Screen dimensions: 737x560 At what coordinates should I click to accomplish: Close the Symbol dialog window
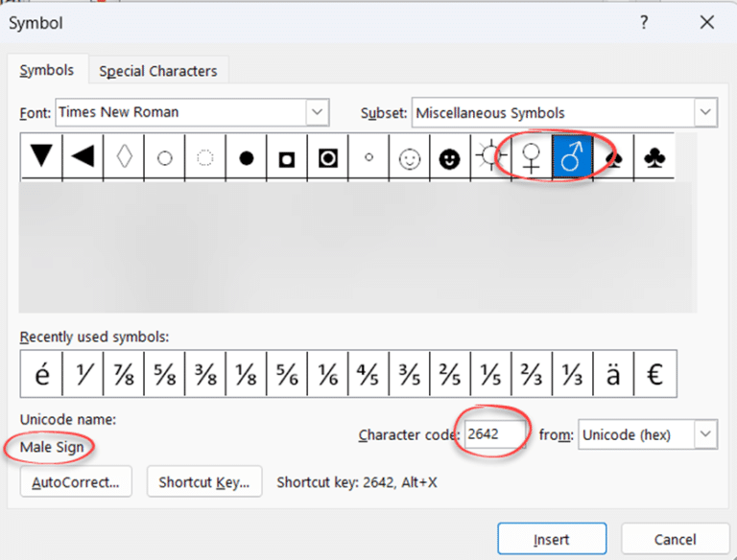[707, 22]
